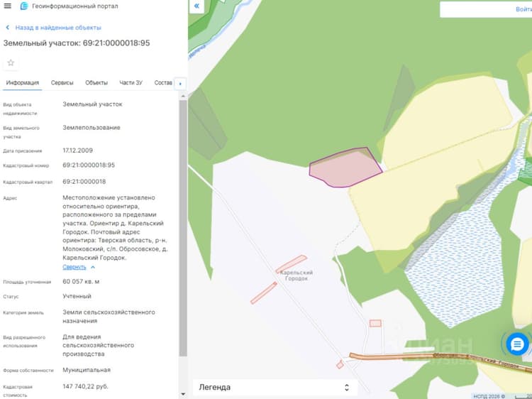Image resolution: width=532 pixels, height=399 pixels.
Task: Click scrollbar down arrow in info panel
Action: pyautogui.click(x=183, y=394)
